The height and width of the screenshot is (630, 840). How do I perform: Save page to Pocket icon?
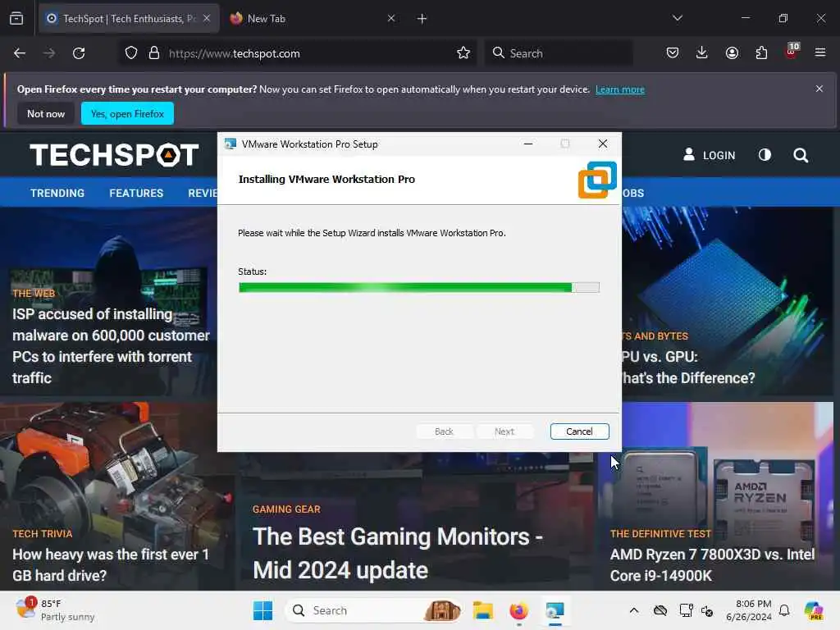pos(673,52)
